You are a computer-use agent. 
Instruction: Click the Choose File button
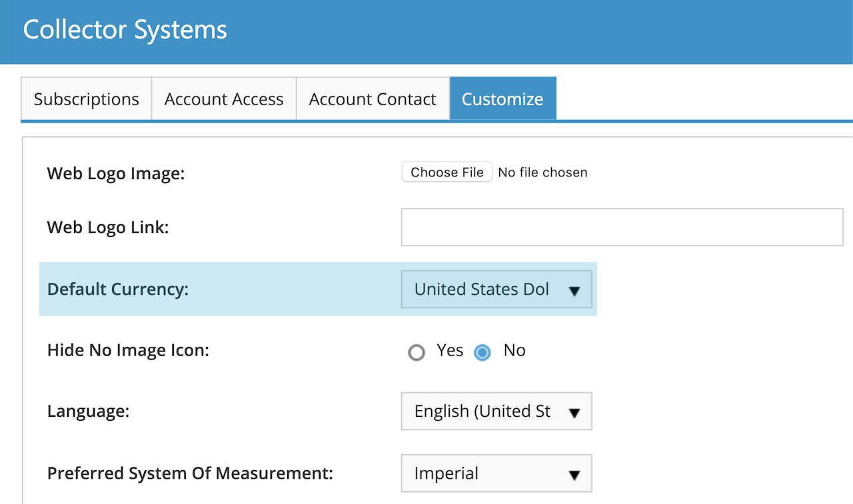pos(446,172)
